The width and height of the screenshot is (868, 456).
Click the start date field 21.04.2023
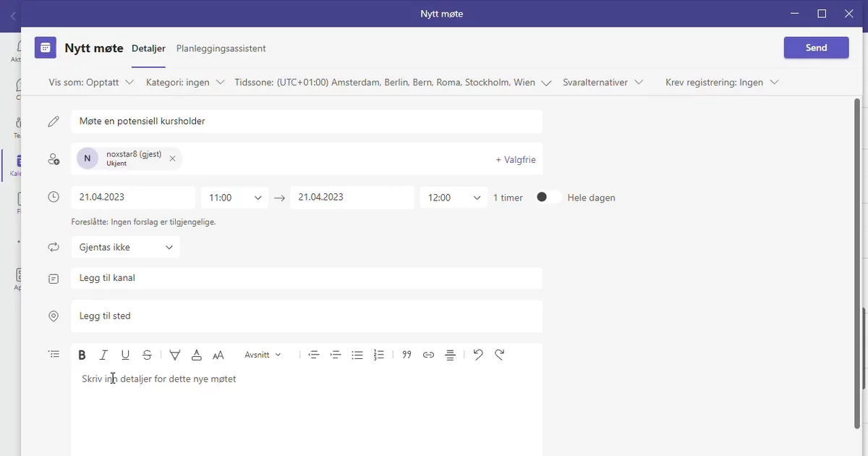click(133, 198)
